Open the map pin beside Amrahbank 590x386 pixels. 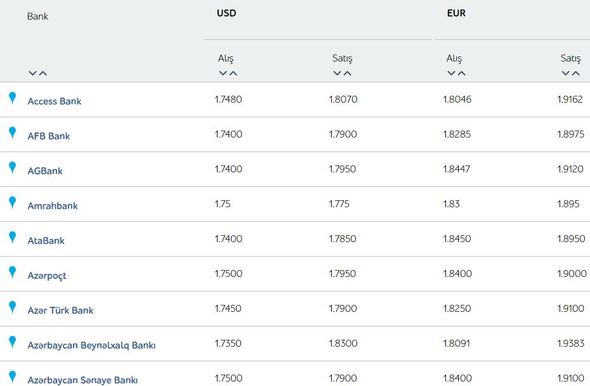coord(12,202)
